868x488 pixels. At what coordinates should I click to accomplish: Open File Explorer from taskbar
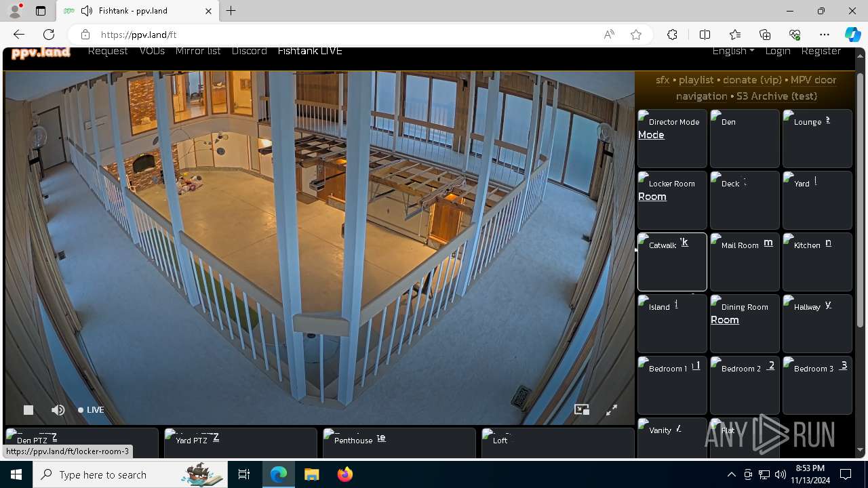pyautogui.click(x=311, y=474)
